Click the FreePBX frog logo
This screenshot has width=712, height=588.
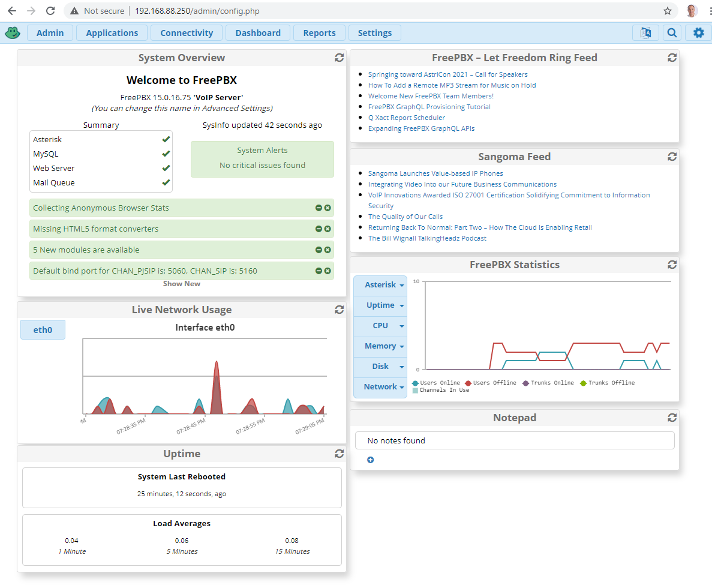(x=12, y=32)
